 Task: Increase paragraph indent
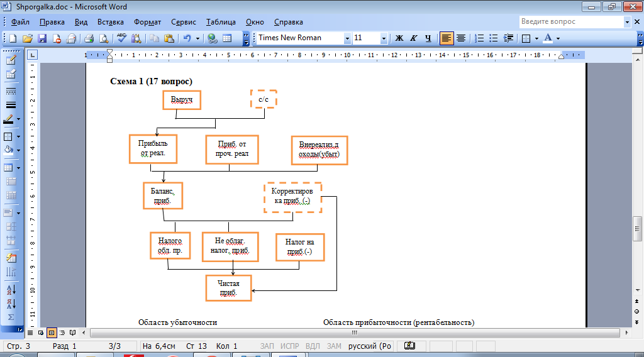508,38
